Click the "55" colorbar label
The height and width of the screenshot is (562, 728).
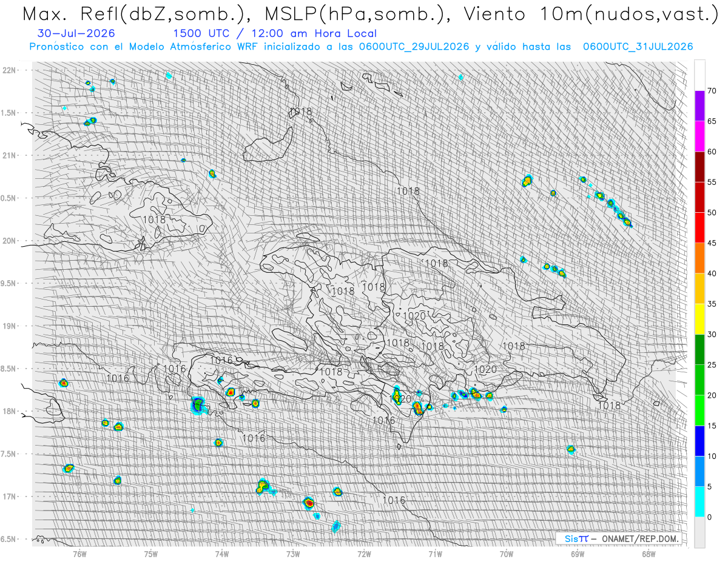tap(712, 182)
